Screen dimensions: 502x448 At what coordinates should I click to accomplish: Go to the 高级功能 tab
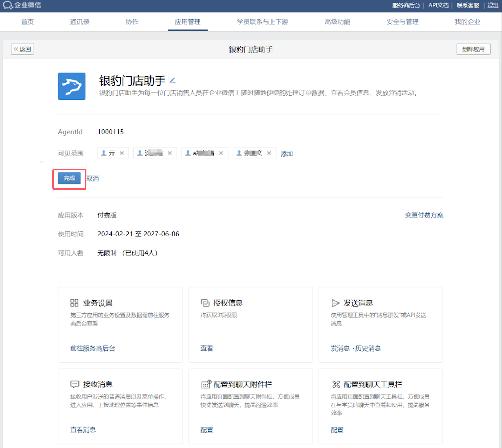337,22
